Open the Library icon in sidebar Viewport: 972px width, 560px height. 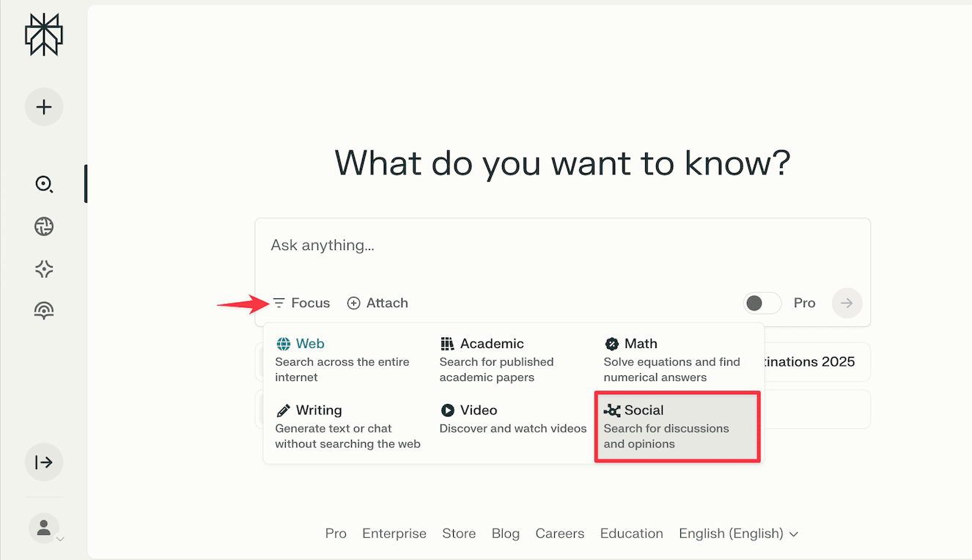tap(44, 311)
